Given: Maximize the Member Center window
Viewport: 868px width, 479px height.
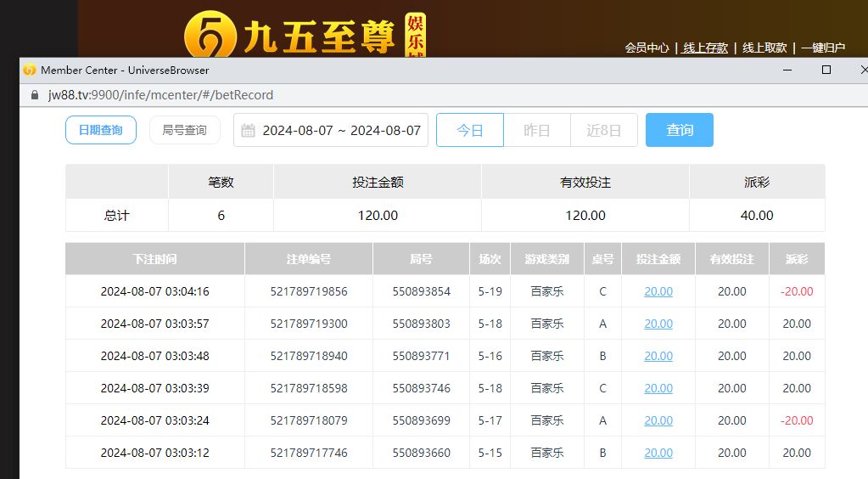Looking at the screenshot, I should click(826, 70).
